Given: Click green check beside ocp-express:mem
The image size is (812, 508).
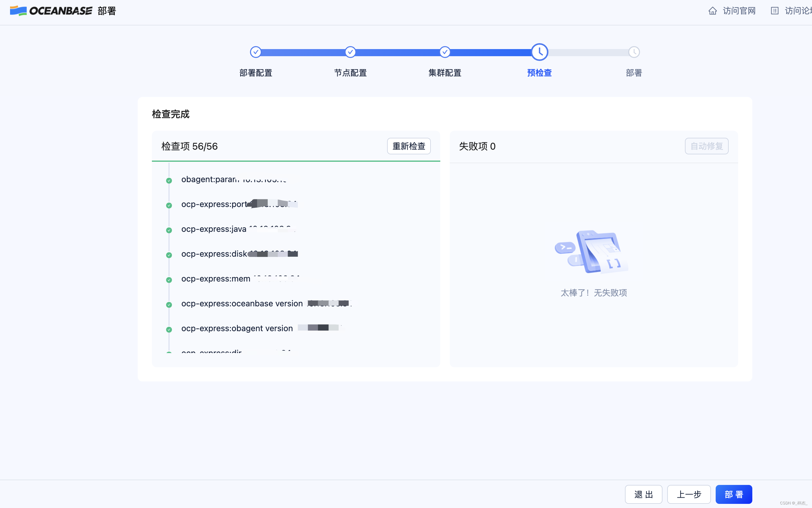Looking at the screenshot, I should click(x=169, y=280).
